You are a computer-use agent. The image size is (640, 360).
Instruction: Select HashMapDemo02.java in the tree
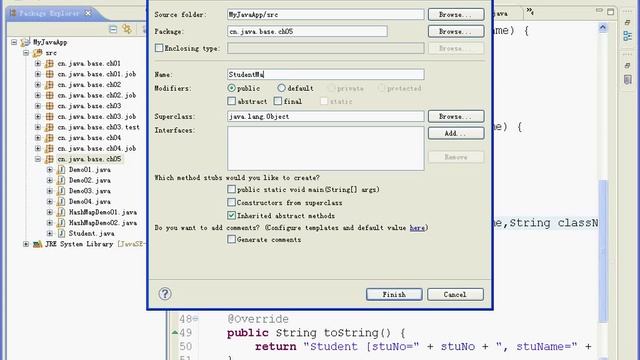click(103, 222)
